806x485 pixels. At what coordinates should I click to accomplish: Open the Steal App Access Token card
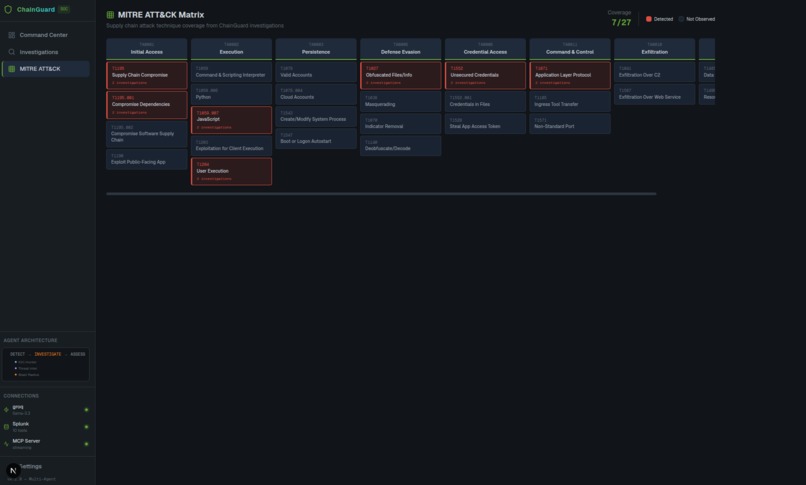[x=485, y=123]
